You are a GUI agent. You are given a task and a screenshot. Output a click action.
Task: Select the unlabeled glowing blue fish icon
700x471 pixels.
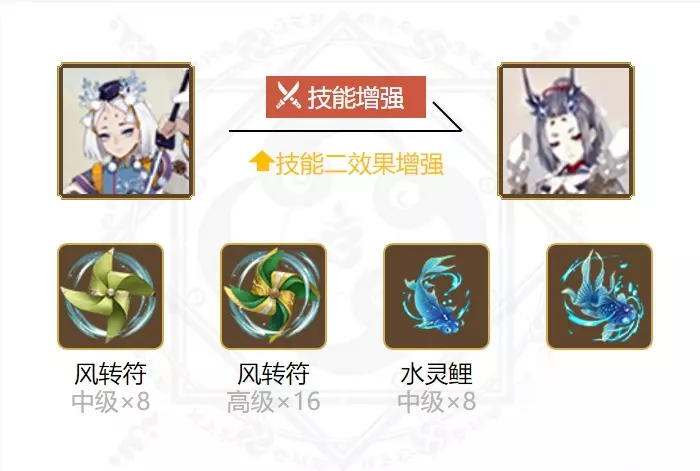point(600,296)
